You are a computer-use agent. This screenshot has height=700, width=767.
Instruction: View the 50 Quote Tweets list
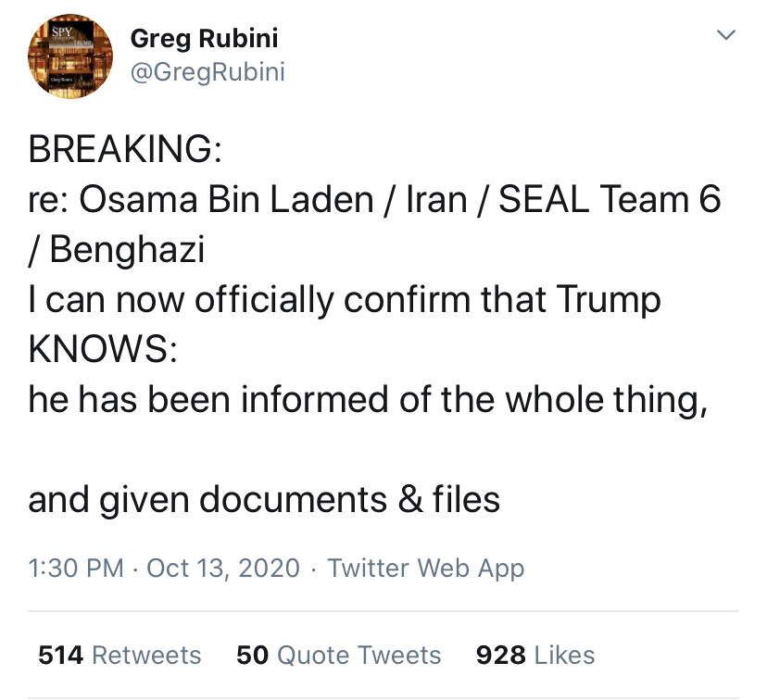tap(339, 655)
